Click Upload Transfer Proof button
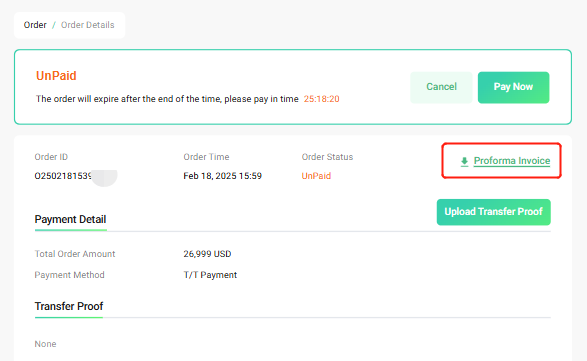Screen dimensions: 587x361 point(493,212)
